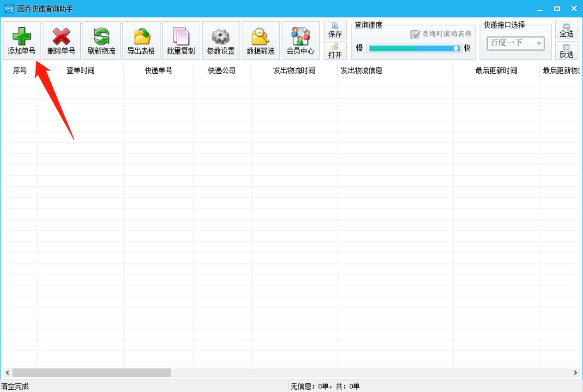This screenshot has width=583, height=392.
Task: Open the 导出表格 export table tool
Action: point(141,41)
